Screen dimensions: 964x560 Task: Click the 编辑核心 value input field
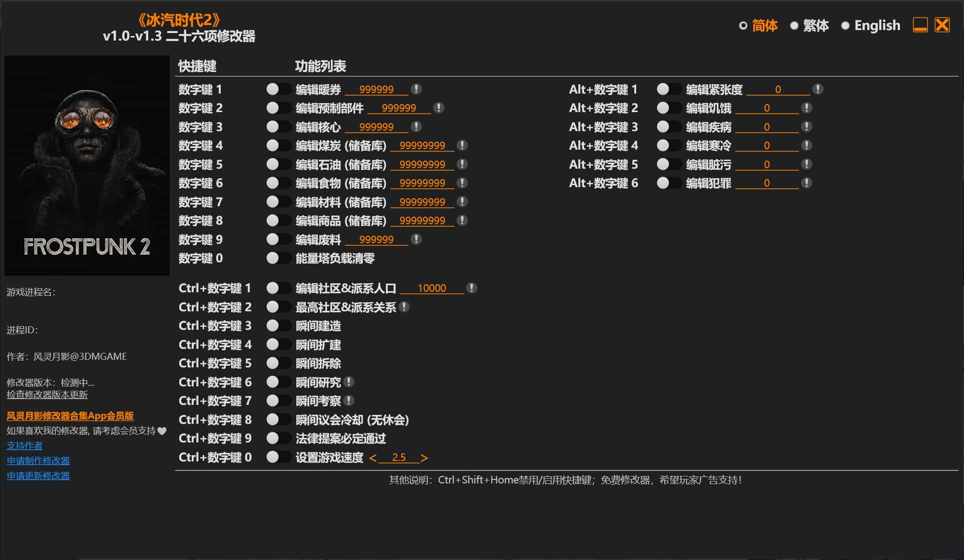pyautogui.click(x=376, y=127)
